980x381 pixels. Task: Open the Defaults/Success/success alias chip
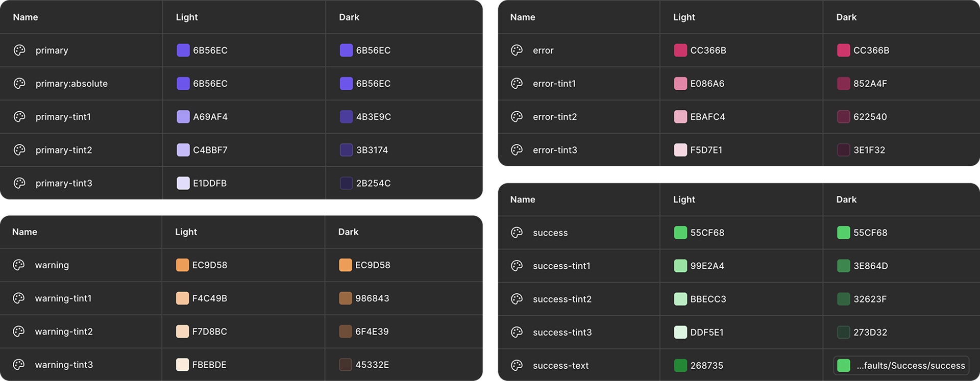[901, 365]
